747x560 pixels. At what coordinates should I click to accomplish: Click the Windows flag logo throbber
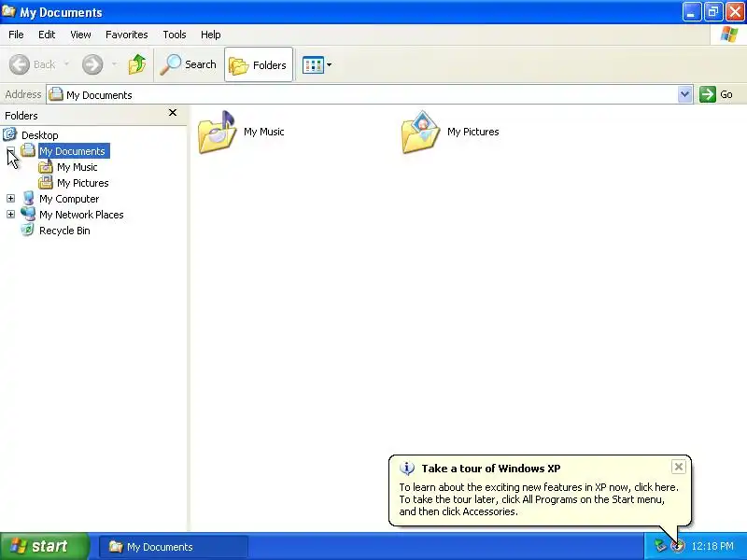point(729,35)
